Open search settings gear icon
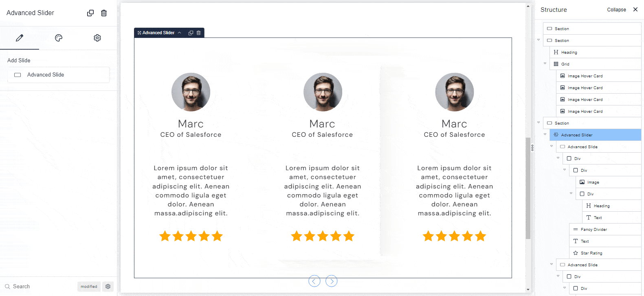This screenshot has width=644, height=296. pyautogui.click(x=108, y=287)
